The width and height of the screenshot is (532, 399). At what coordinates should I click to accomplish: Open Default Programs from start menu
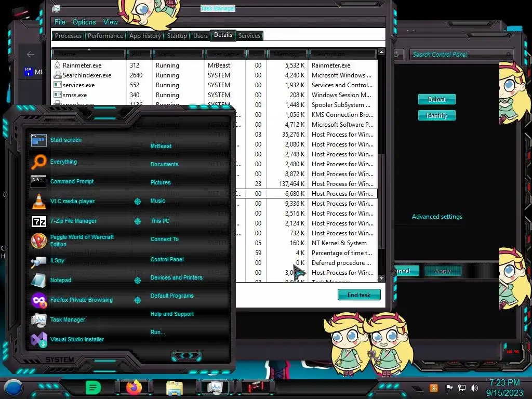[x=172, y=296]
